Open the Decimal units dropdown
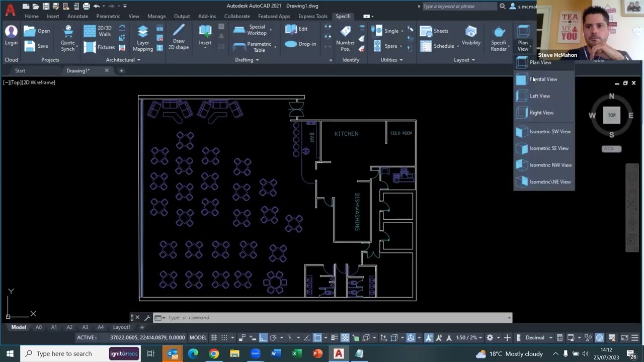644x362 pixels. [x=538, y=338]
